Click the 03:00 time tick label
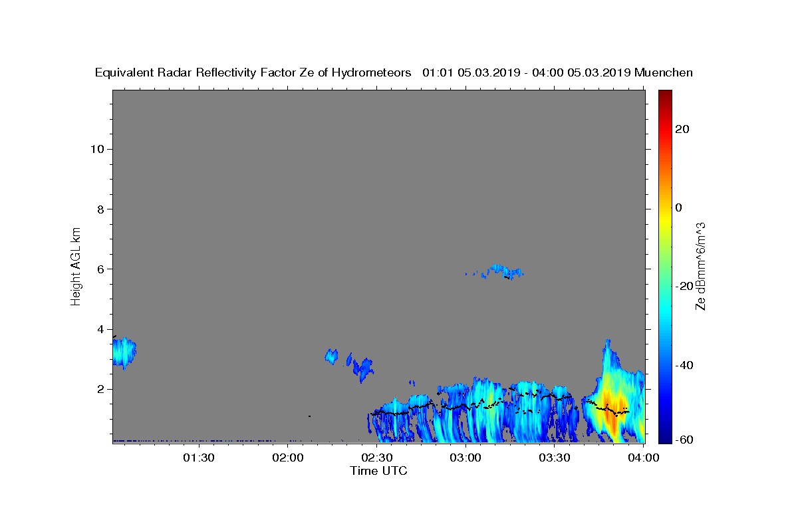 point(465,458)
